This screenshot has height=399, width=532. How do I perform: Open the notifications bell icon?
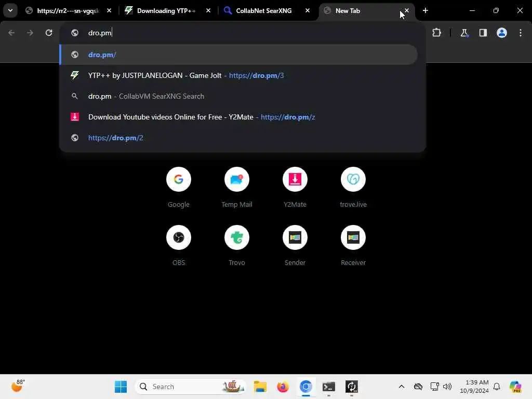pyautogui.click(x=497, y=387)
